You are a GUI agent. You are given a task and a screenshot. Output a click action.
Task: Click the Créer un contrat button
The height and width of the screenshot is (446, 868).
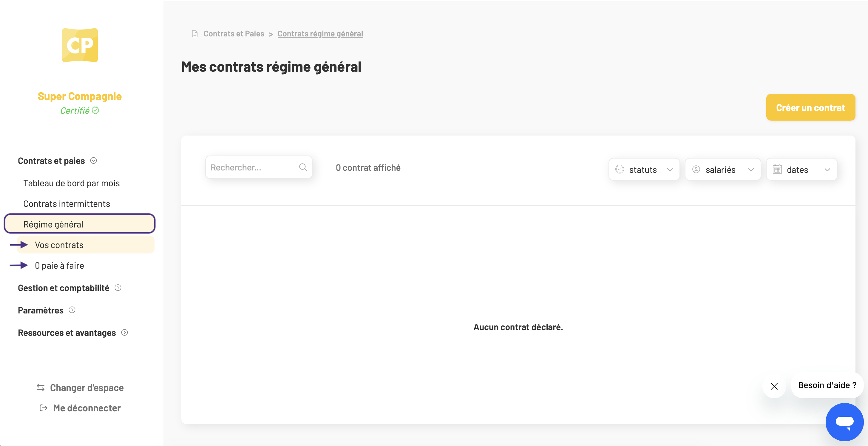click(x=811, y=107)
